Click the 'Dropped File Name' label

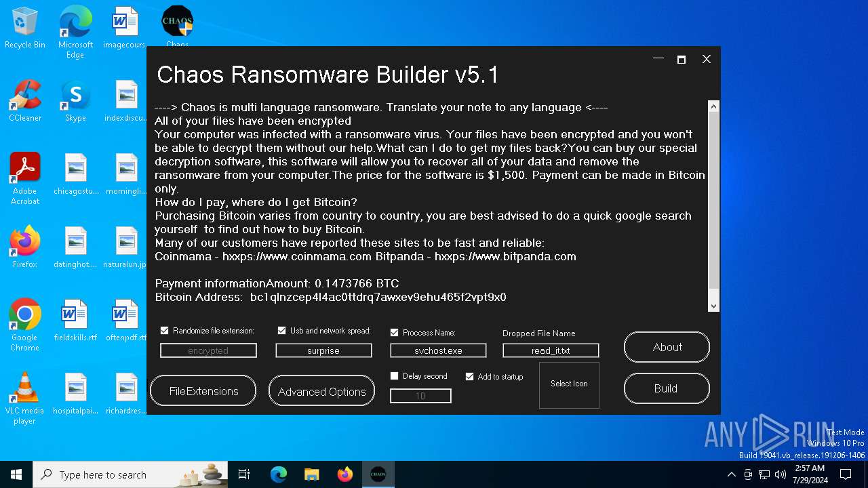538,333
